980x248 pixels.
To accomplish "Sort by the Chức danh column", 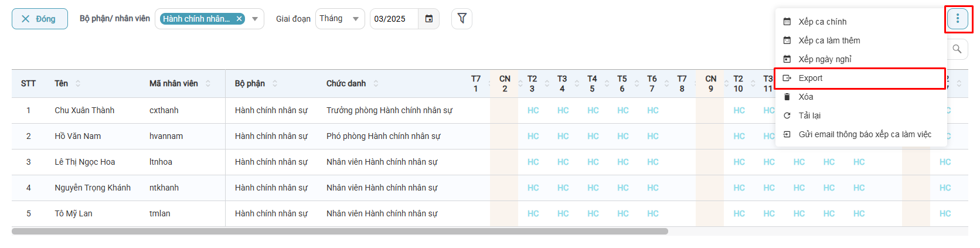I will click(376, 83).
